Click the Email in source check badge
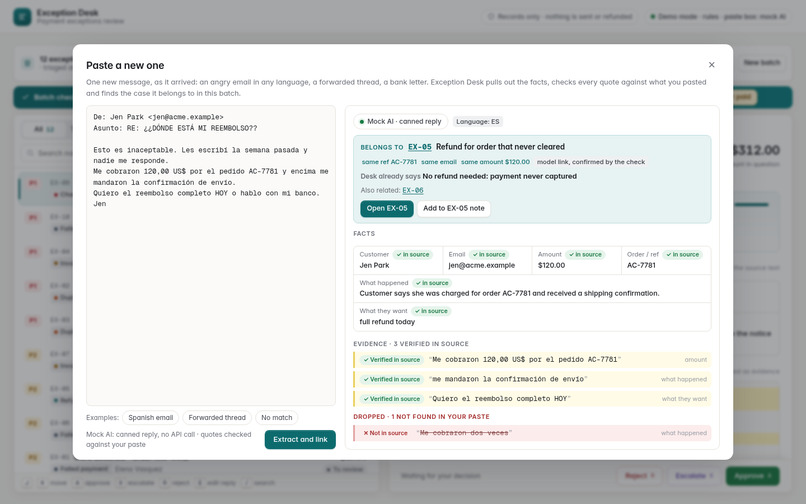Screen dimensions: 806x504 tap(489, 255)
